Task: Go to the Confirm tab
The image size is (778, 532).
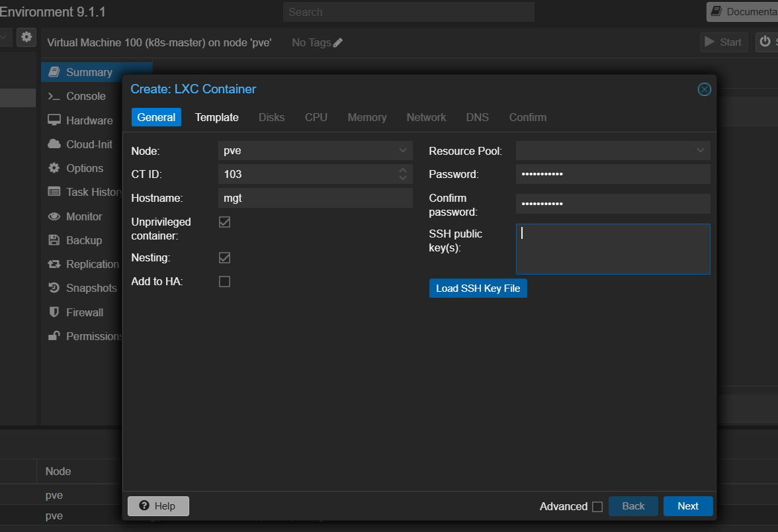Action: 528,117
